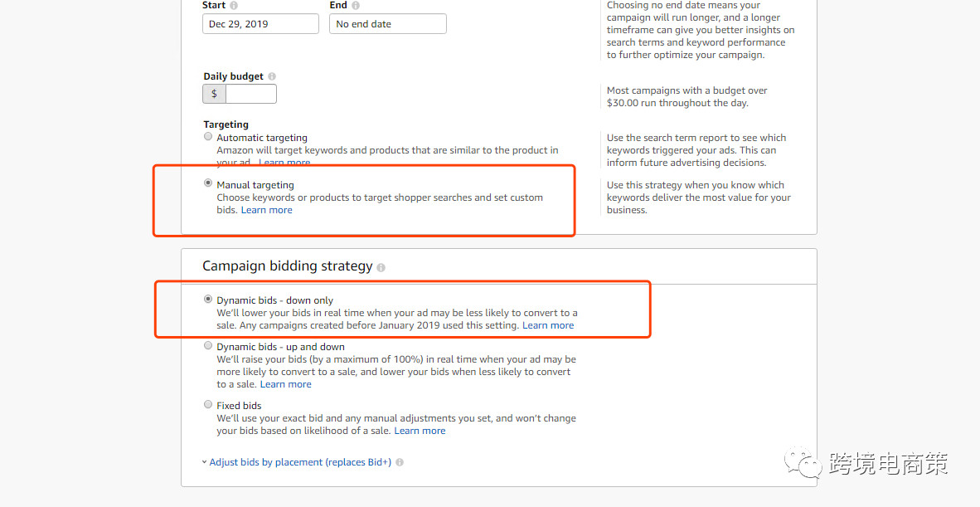Click the Daily budget info icon

coord(272,76)
